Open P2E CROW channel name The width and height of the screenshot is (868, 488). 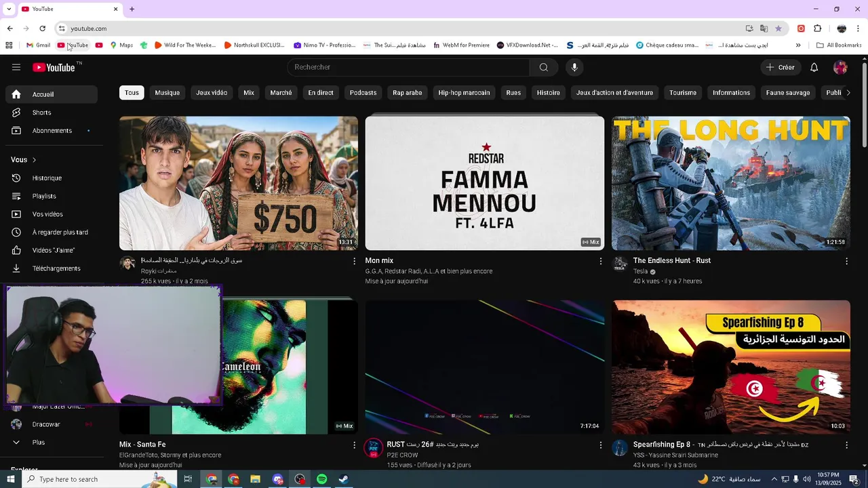(x=402, y=455)
